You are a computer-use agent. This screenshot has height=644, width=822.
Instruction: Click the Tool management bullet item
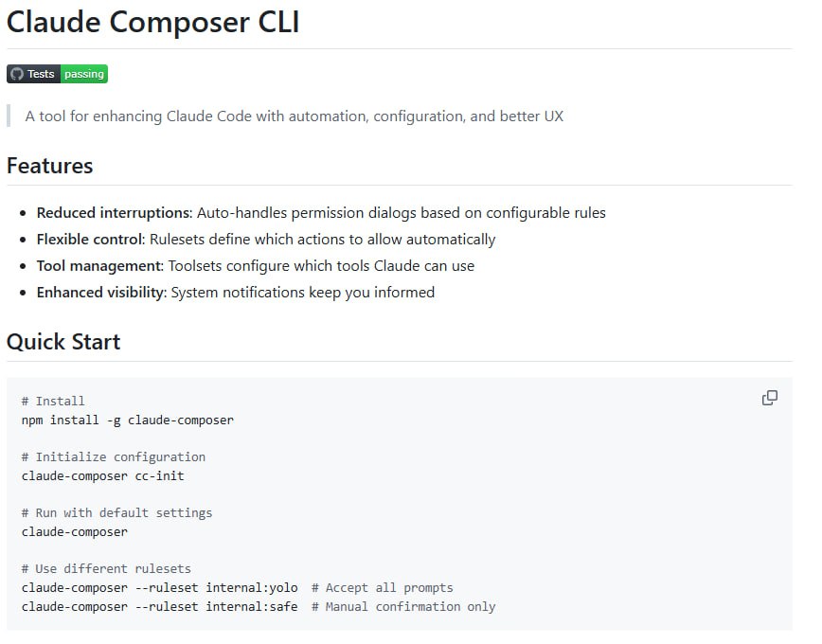(x=256, y=266)
